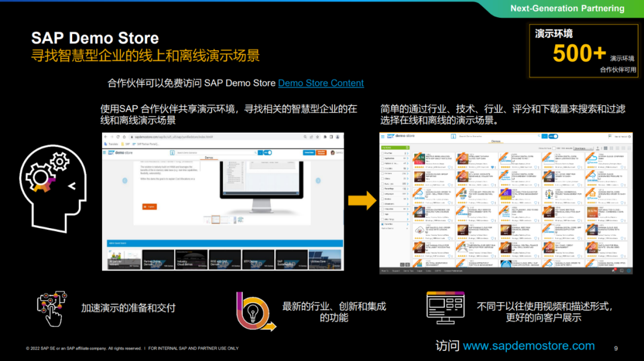The image size is (644, 361).
Task: Select Demos tab in demo grid screenshot
Action: [x=496, y=142]
